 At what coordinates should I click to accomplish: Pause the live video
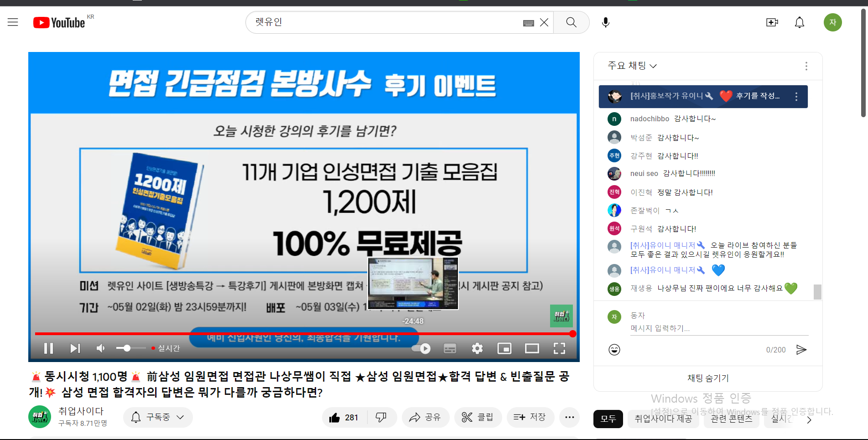49,348
